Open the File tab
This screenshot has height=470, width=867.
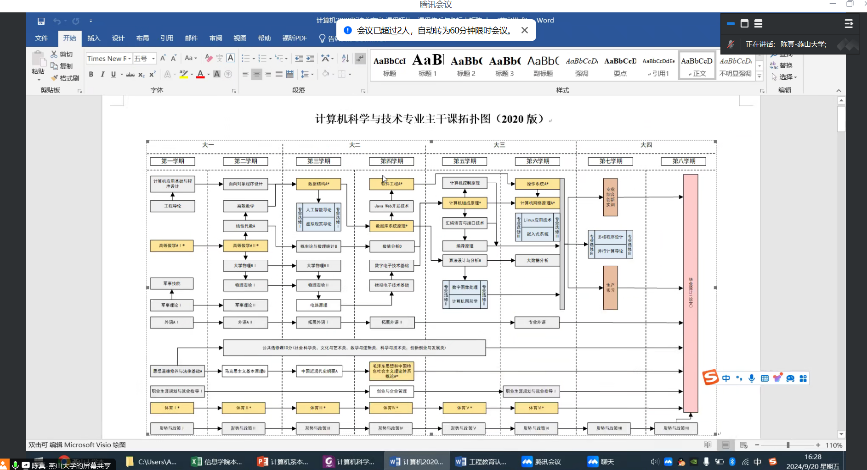click(x=41, y=38)
